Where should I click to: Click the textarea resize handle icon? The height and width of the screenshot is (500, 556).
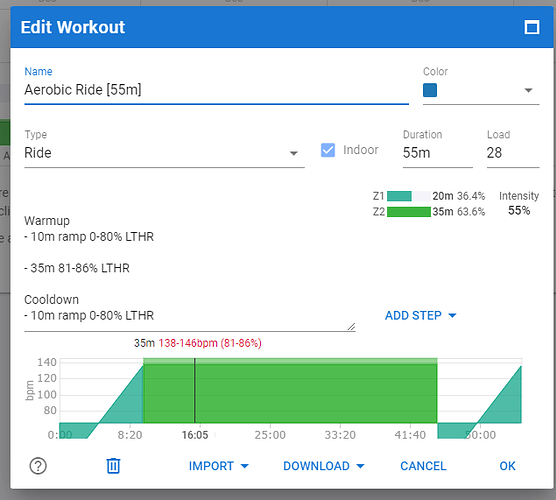(351, 327)
